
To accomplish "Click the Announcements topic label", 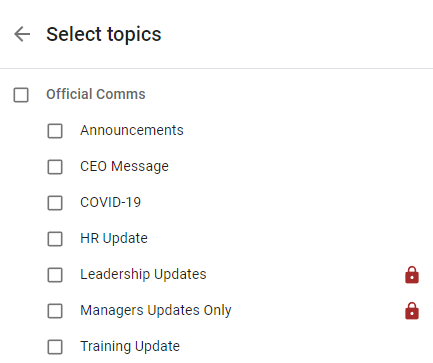I will pos(132,130).
